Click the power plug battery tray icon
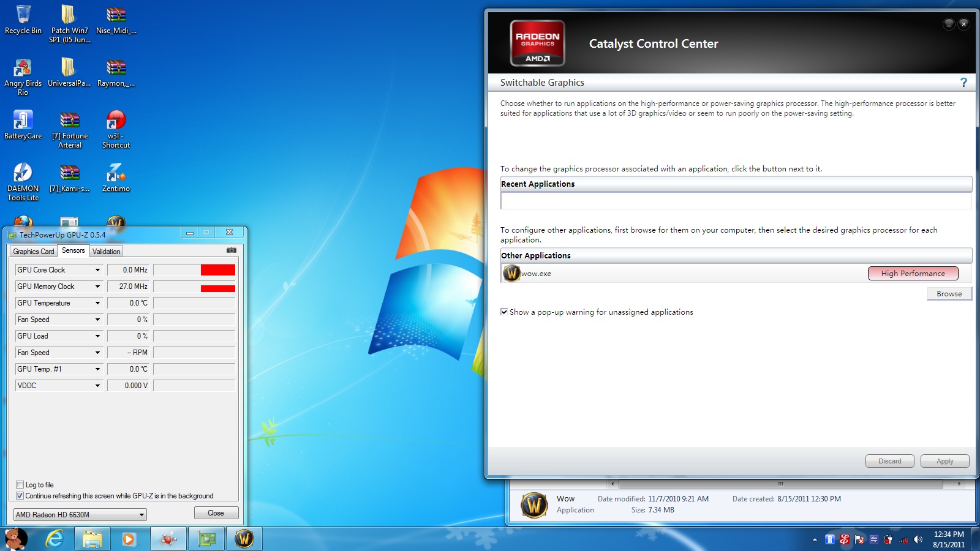 [x=888, y=539]
